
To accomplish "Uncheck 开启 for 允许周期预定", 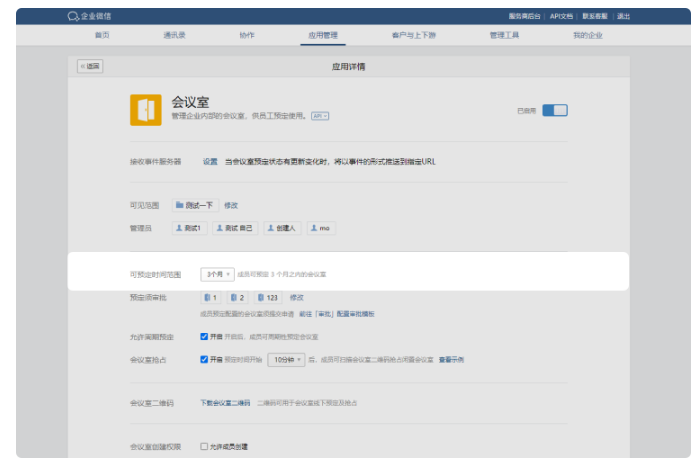I will [204, 336].
